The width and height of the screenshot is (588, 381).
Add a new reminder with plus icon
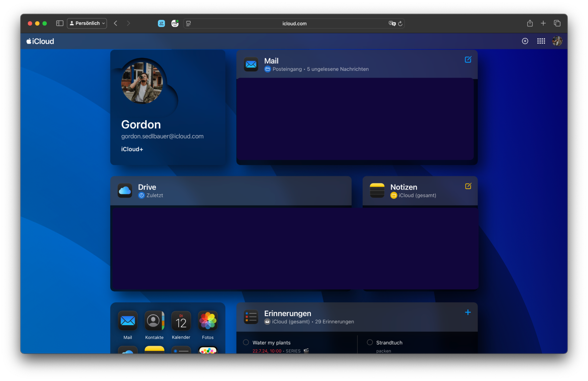[x=468, y=312]
